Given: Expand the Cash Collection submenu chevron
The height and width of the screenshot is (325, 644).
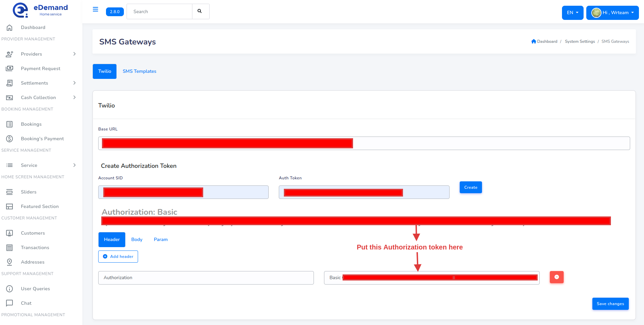Looking at the screenshot, I should point(75,97).
